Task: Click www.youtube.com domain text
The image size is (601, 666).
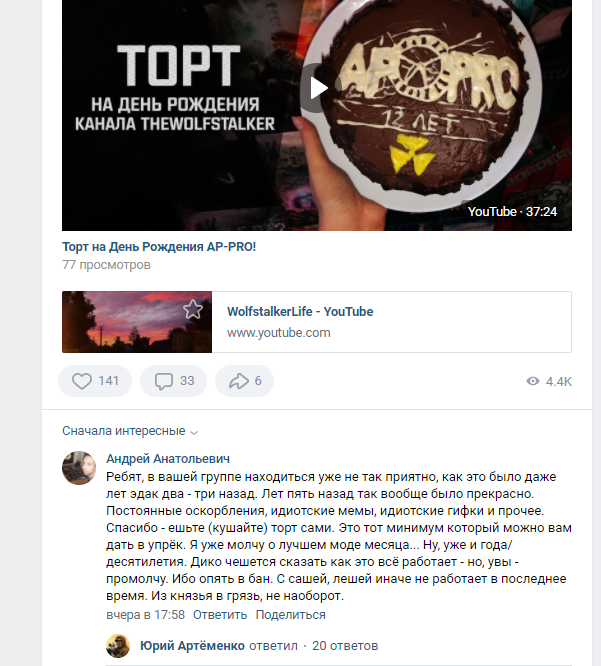Action: (x=279, y=333)
